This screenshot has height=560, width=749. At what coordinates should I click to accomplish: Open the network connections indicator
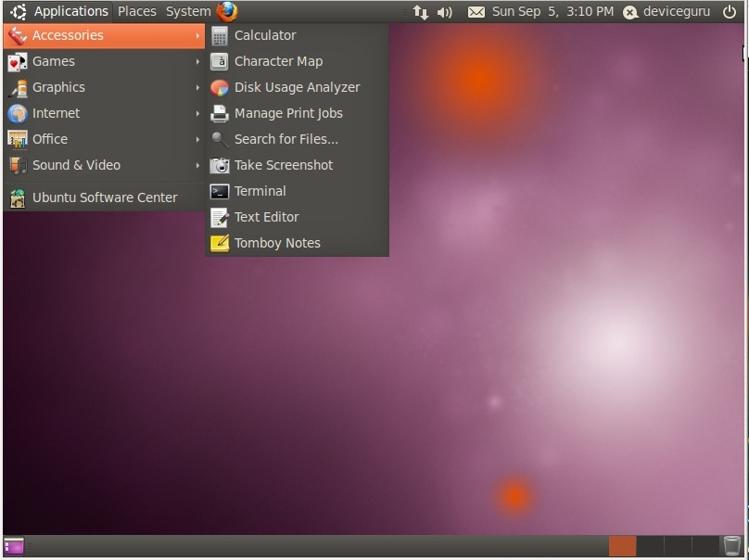421,12
